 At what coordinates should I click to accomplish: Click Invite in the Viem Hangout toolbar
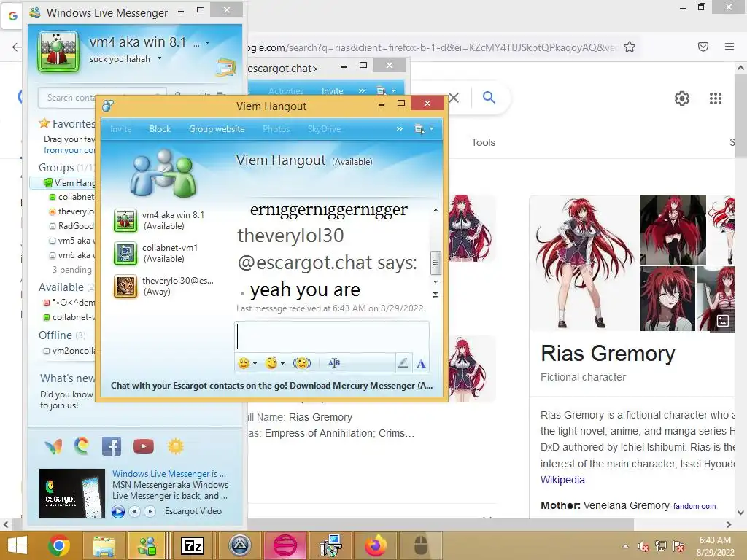[120, 129]
